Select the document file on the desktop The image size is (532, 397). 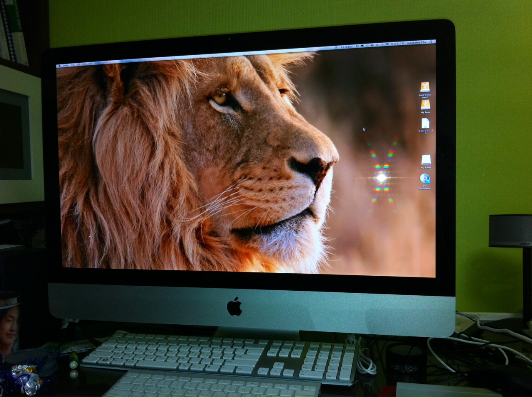pos(425,124)
